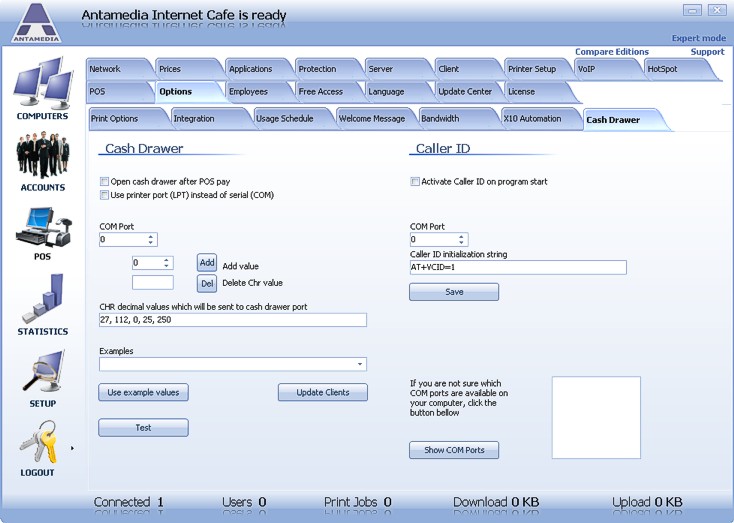The height and width of the screenshot is (523, 734).
Task: Minimize the Antamedia window
Action: click(x=692, y=10)
